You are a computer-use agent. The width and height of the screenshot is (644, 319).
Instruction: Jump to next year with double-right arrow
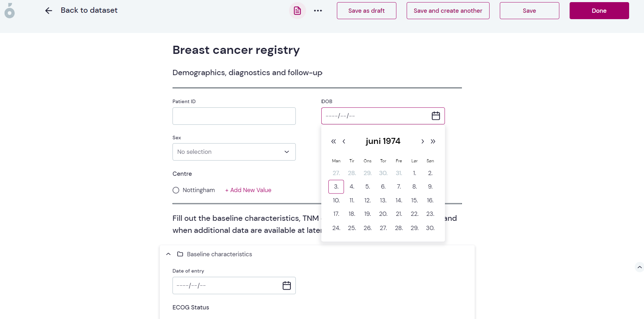pos(433,141)
